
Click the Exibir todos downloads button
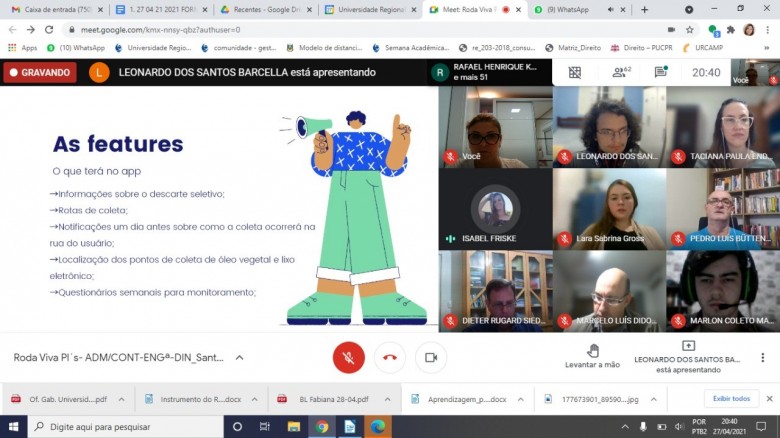click(731, 399)
